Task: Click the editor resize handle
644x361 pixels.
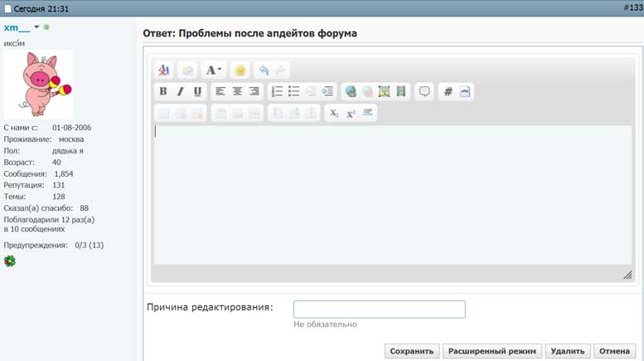Action: coord(627,275)
